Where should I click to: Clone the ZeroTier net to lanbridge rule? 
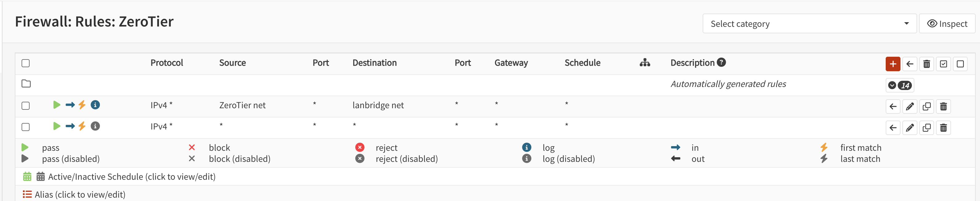(926, 107)
